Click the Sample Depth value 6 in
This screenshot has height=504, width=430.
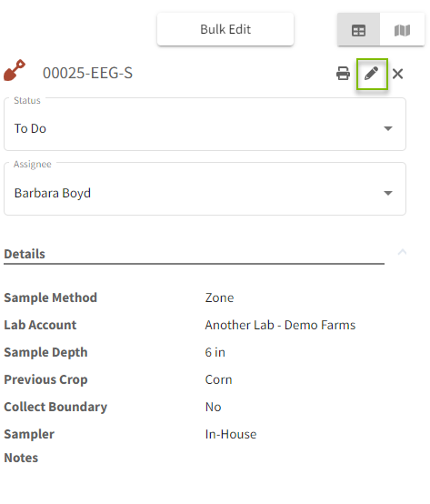click(215, 352)
